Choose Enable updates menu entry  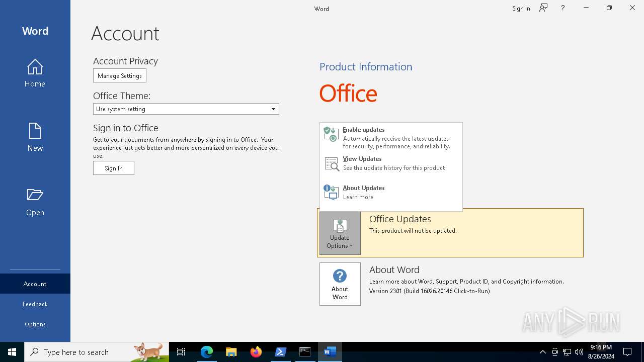click(x=391, y=138)
